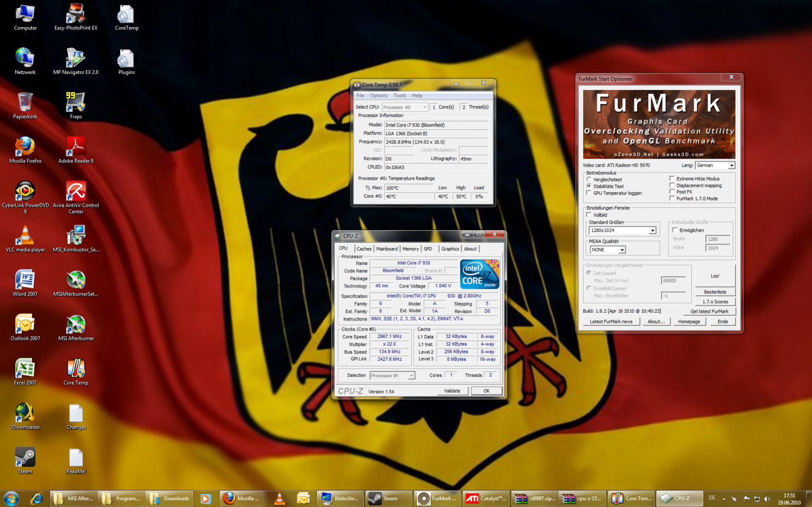The height and width of the screenshot is (507, 812).
Task: Toggle Post FX checkbox
Action: click(672, 192)
